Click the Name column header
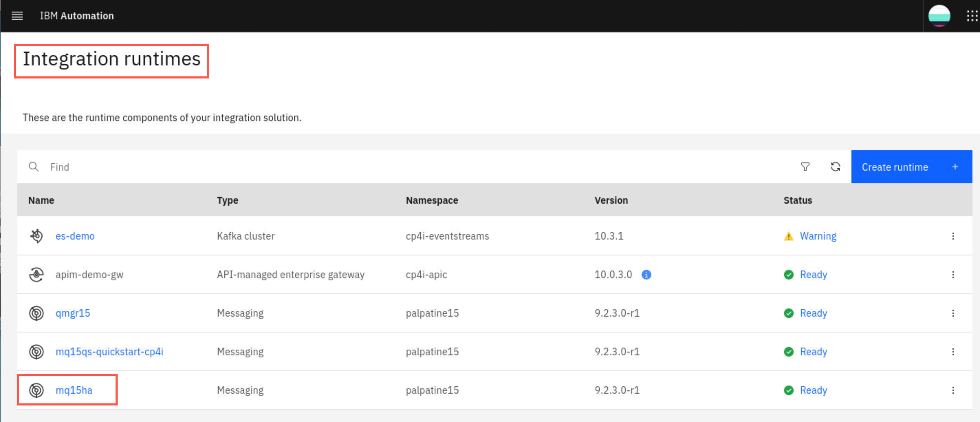This screenshot has height=422, width=980. [x=41, y=200]
